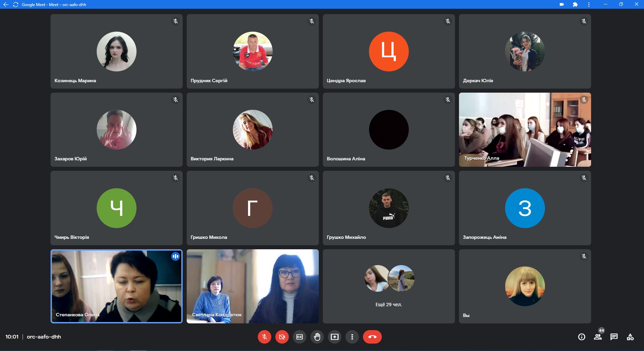The width and height of the screenshot is (644, 351).
Task: Start presenting your screen
Action: point(335,337)
